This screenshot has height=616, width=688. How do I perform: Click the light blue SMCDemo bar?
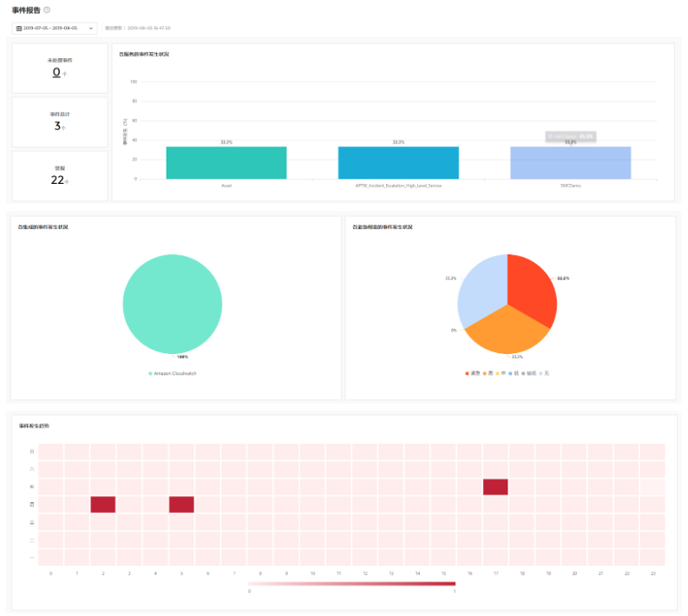570,162
